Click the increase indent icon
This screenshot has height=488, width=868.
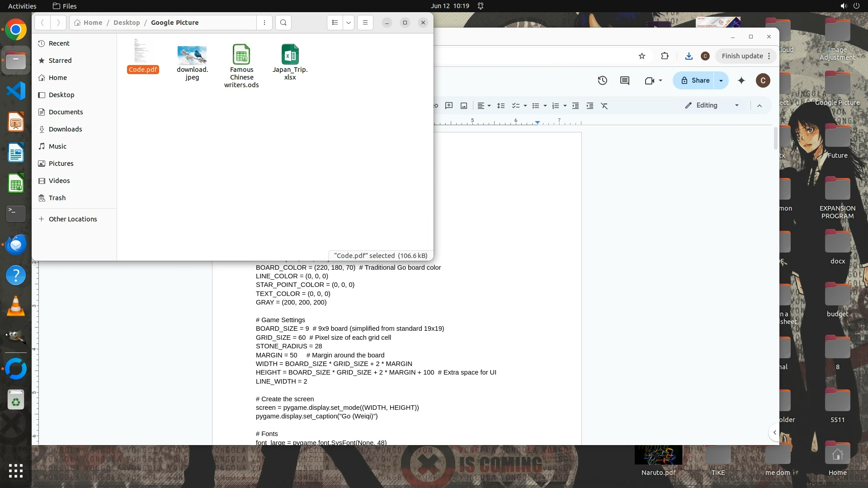coord(590,106)
